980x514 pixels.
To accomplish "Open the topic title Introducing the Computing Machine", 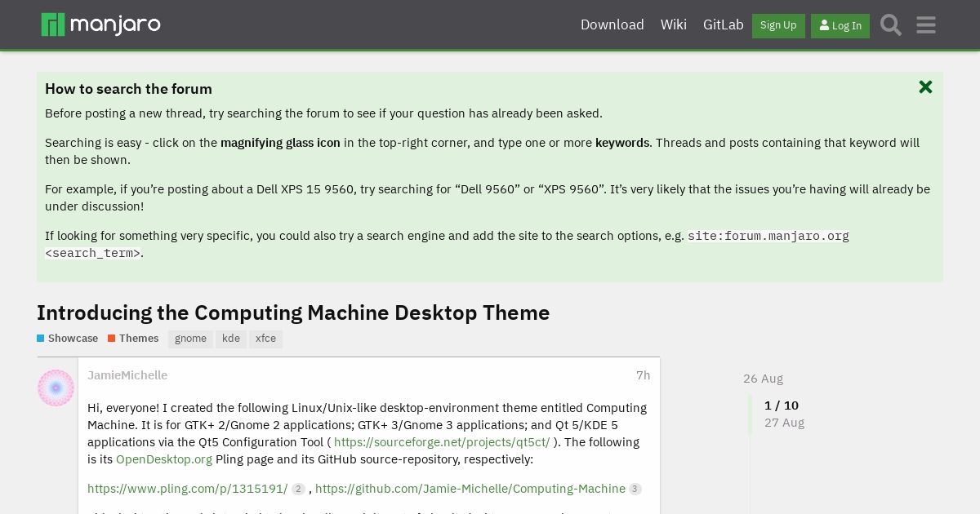I will (293, 312).
